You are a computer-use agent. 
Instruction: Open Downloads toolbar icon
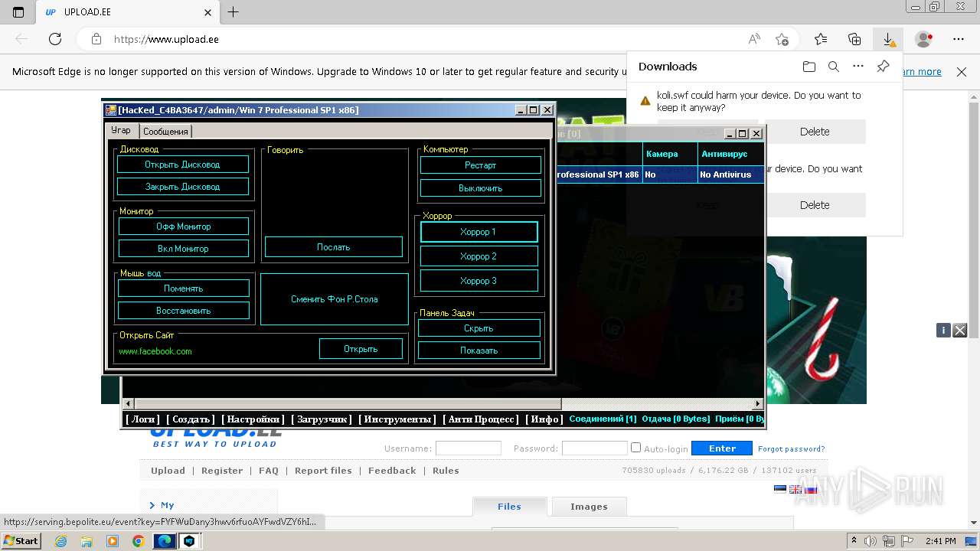(x=888, y=39)
